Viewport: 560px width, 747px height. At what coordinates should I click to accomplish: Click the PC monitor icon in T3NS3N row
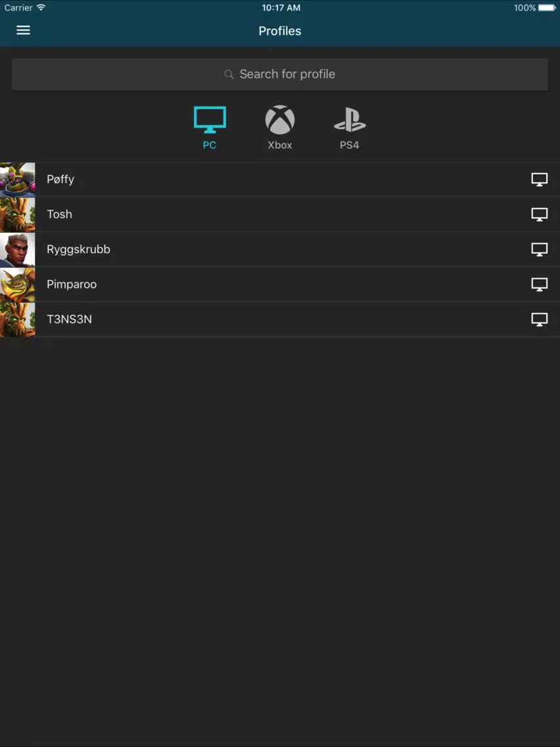coord(540,320)
